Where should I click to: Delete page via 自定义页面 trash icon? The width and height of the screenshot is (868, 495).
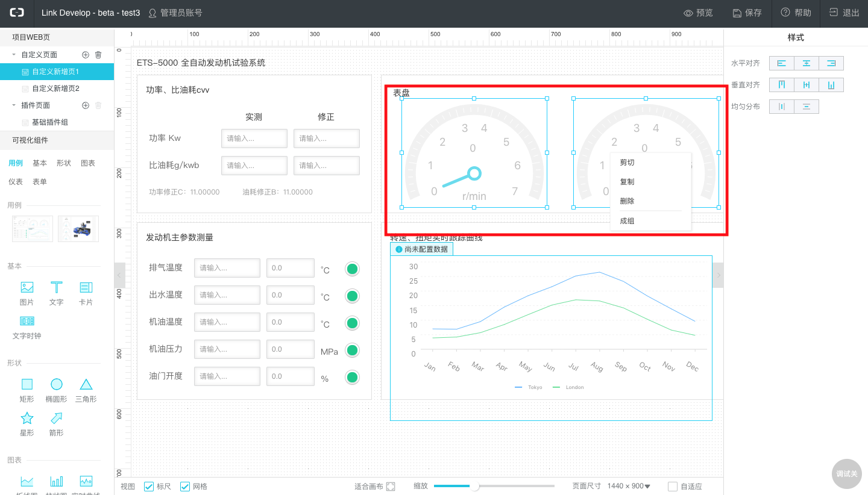[x=98, y=55]
